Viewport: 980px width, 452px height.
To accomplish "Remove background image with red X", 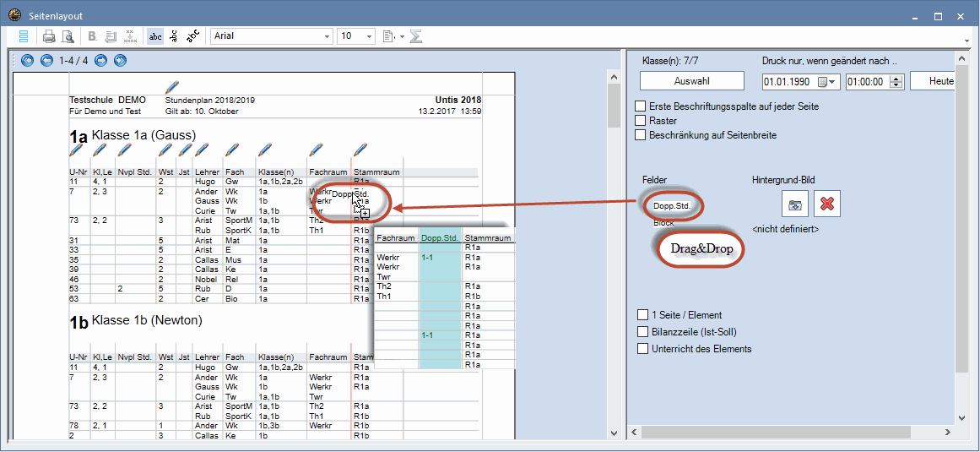I will [827, 204].
